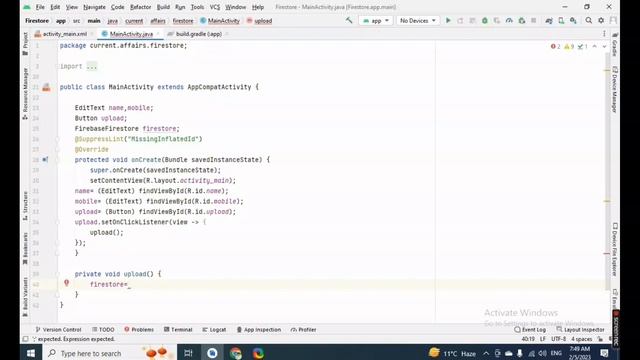Click the override gutter icon at onCreate line
Viewport: 640px width, 360px height.
tap(45, 160)
